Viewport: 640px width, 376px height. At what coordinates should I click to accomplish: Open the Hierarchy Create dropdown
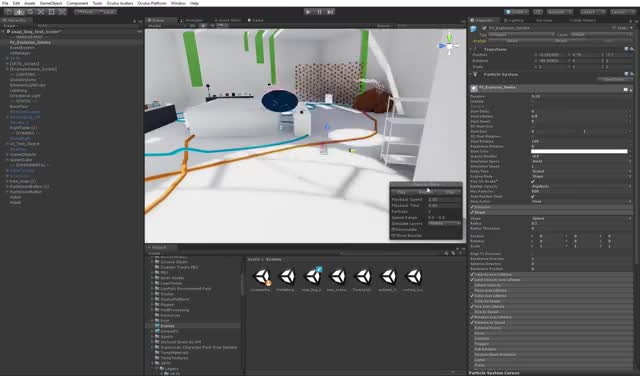point(10,26)
